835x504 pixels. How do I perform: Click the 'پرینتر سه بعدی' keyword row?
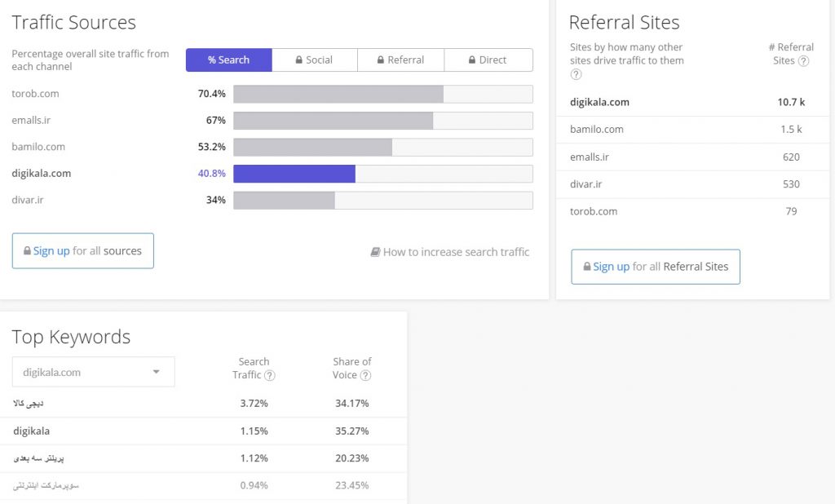203,458
